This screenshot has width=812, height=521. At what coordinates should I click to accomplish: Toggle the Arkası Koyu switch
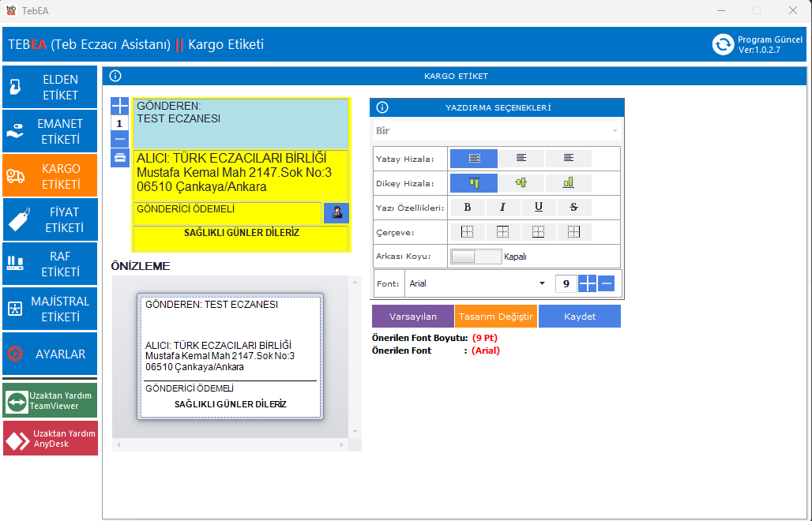(476, 257)
